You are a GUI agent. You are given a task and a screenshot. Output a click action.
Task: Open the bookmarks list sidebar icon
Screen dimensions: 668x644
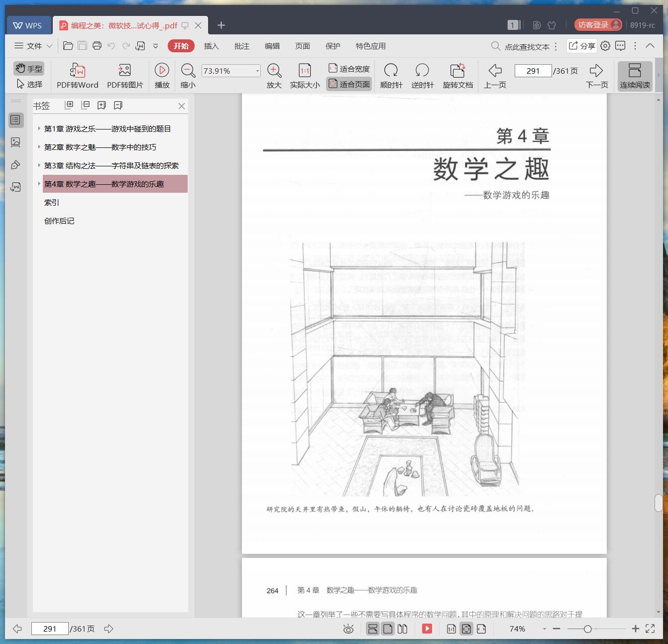click(15, 120)
